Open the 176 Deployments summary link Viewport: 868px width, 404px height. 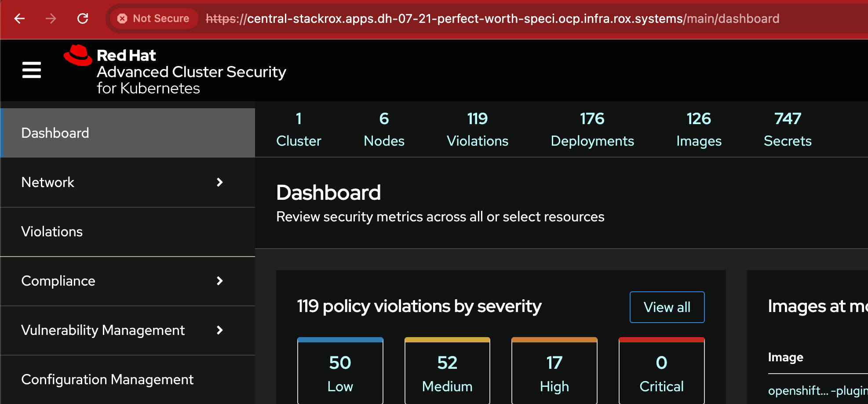pyautogui.click(x=592, y=130)
